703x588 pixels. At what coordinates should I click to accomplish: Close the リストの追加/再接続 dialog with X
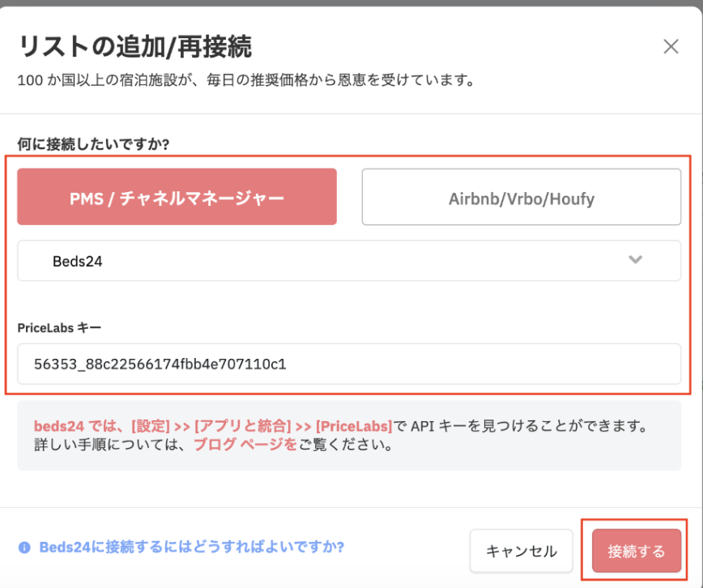tap(671, 46)
